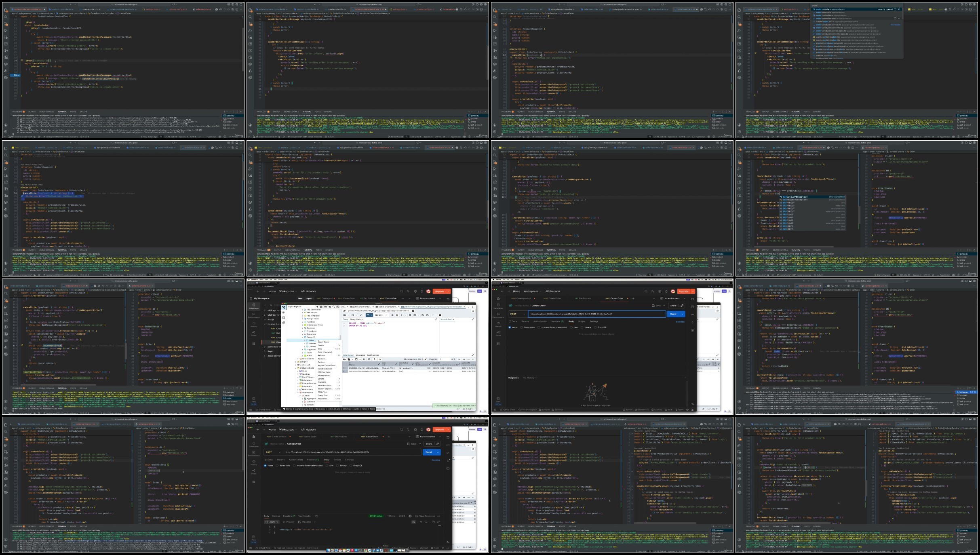The image size is (980, 555).
Task: Open pgAdmin's graph visualiser icon in Data Output
Action: point(380,359)
